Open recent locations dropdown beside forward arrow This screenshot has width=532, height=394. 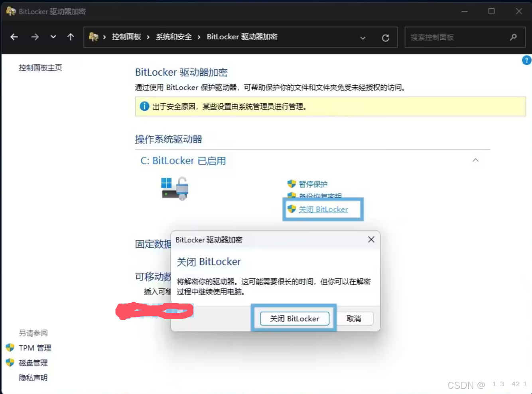tap(53, 37)
